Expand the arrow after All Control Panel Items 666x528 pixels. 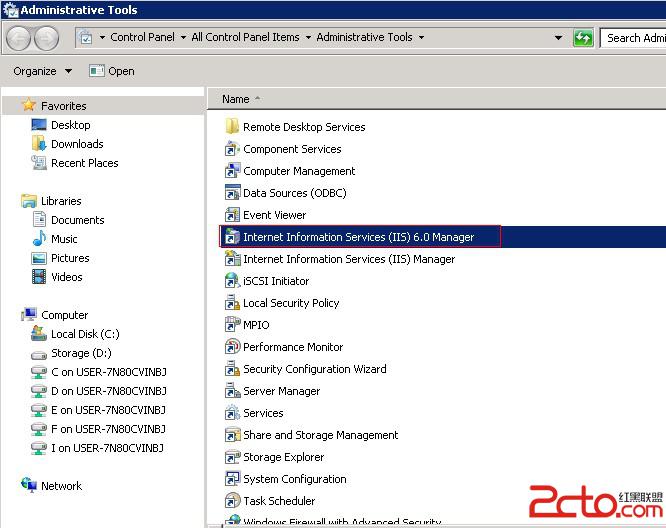(x=308, y=37)
